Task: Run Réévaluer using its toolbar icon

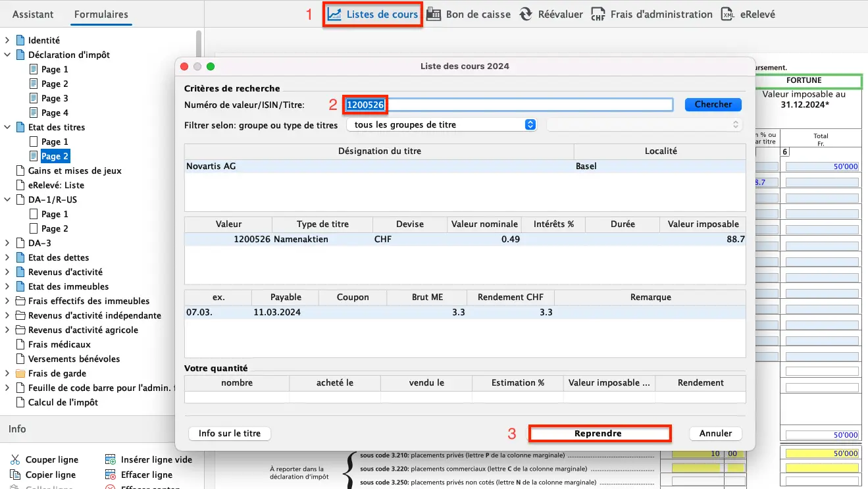Action: [x=525, y=13]
